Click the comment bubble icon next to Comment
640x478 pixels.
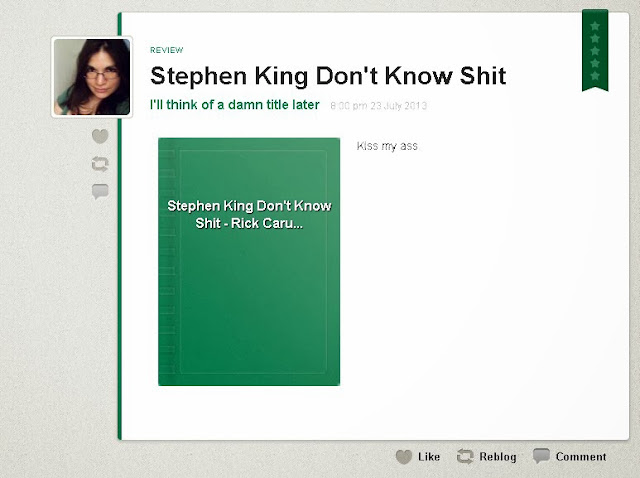point(541,456)
